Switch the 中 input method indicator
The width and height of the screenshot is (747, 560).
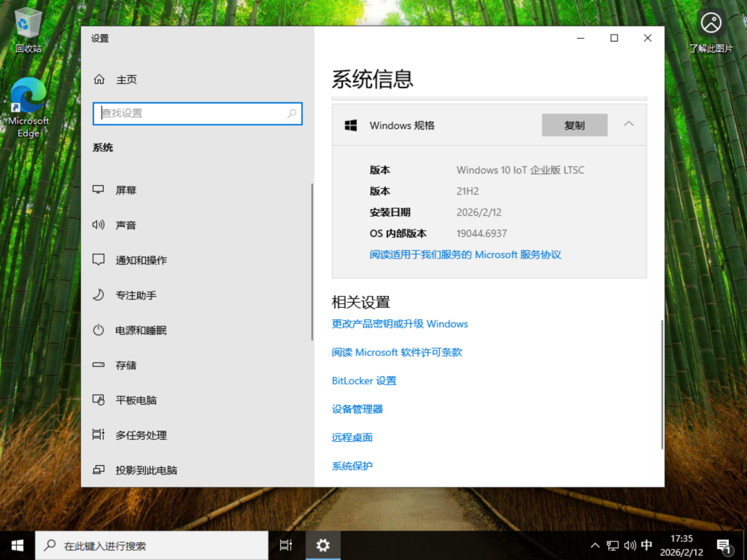pyautogui.click(x=647, y=545)
